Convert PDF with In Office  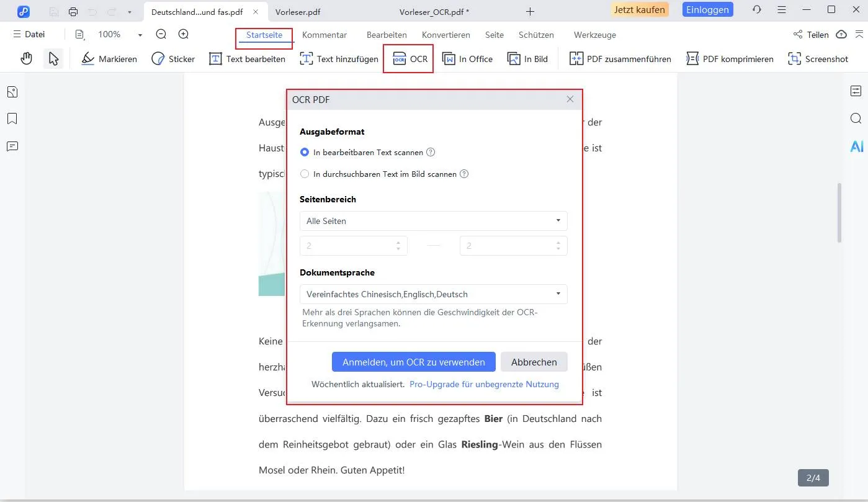click(x=467, y=59)
